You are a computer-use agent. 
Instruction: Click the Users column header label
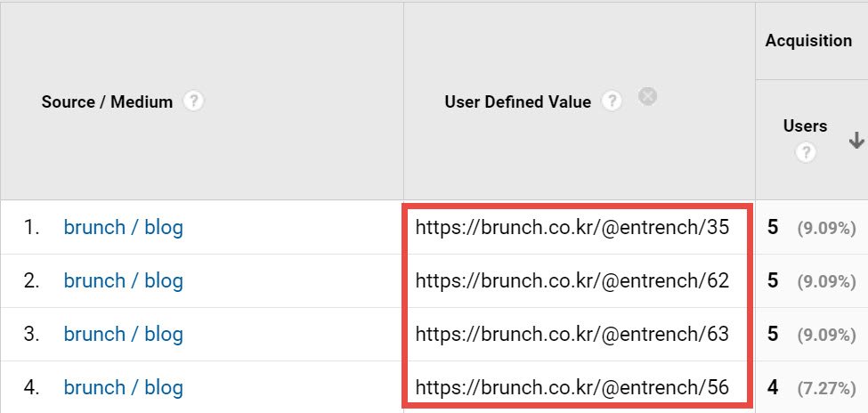tap(805, 126)
